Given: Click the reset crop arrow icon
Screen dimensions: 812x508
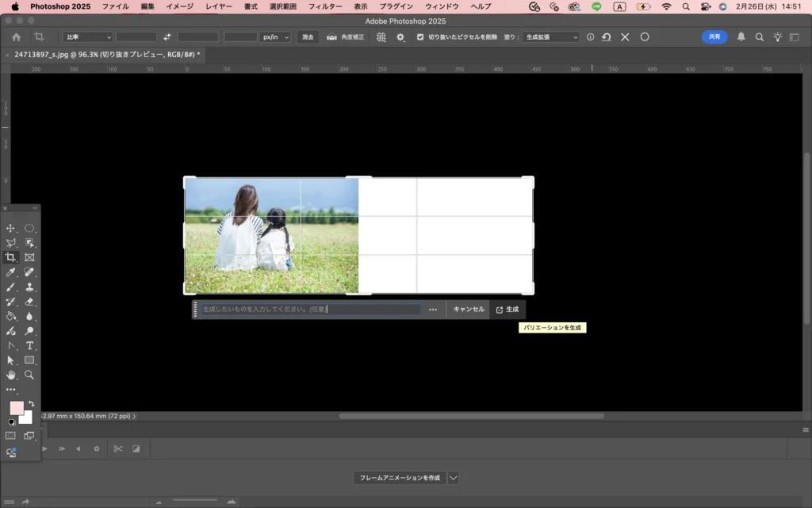Looking at the screenshot, I should point(606,37).
